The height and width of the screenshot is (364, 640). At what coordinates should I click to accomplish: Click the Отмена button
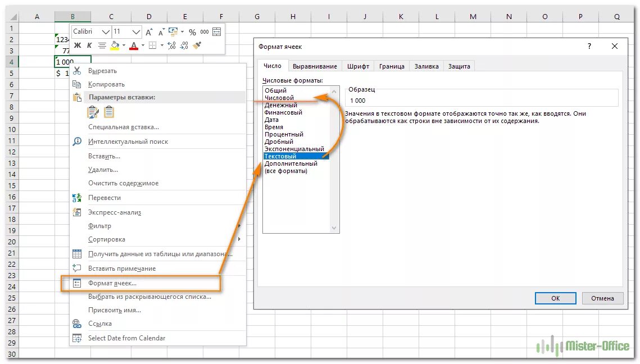tap(602, 298)
